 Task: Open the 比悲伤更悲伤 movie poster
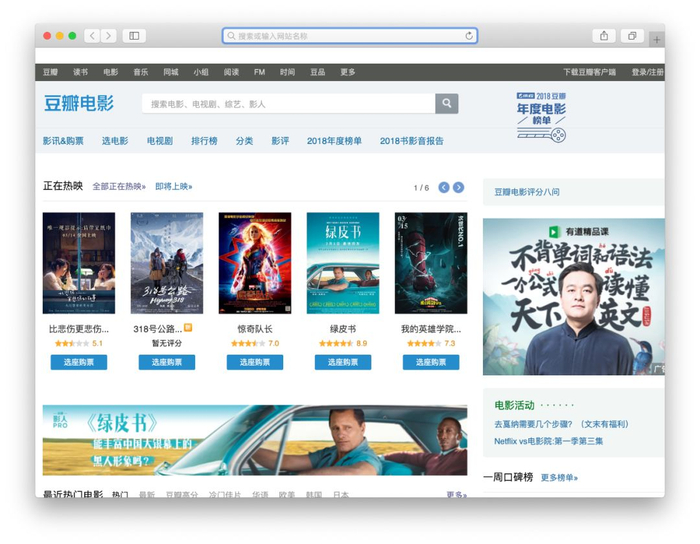[79, 263]
